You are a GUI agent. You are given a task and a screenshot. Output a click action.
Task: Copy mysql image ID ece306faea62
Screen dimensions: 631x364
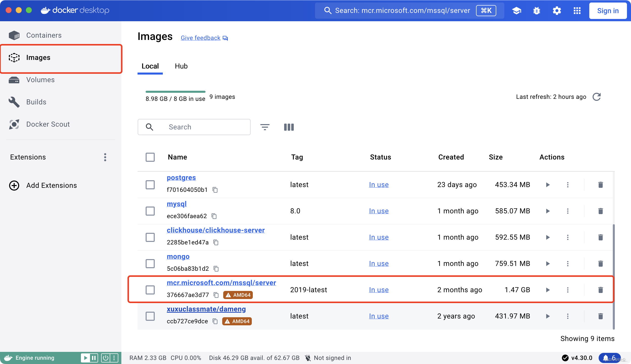(214, 216)
